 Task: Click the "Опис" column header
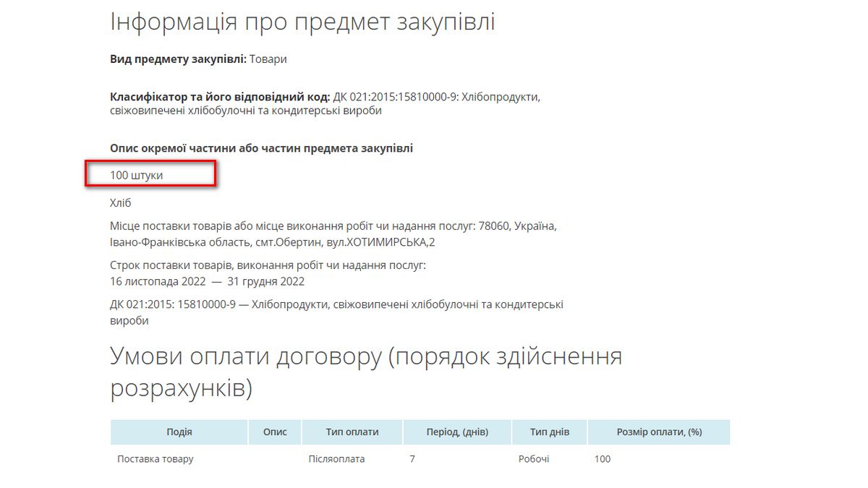275,432
